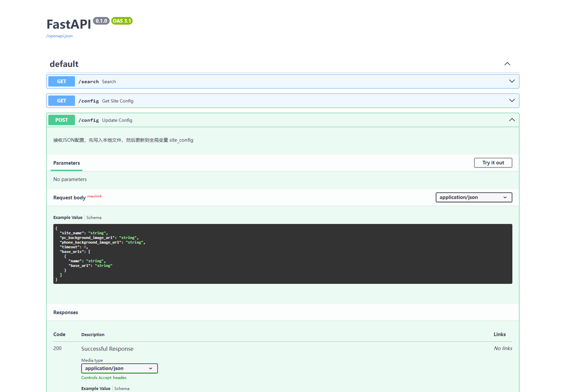Click the Successful Response description
Screen dimensions: 564x392
[x=107, y=349]
